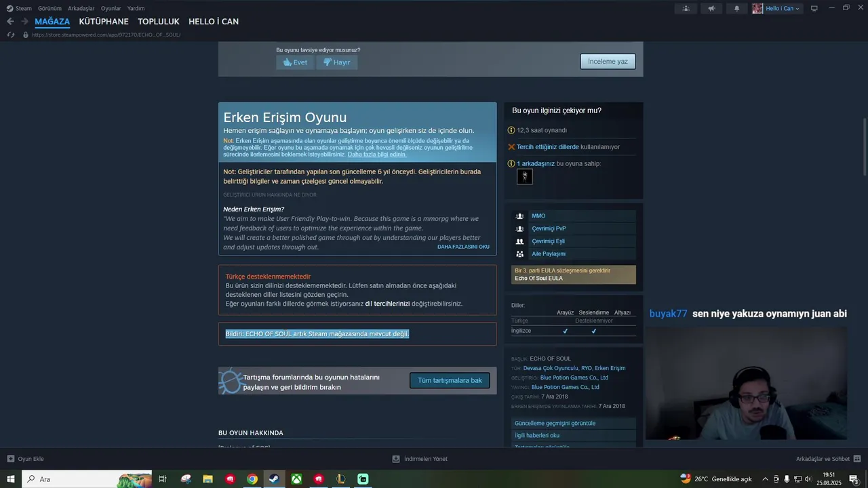Click Güncelleme geçmişini görüntüle

(x=574, y=423)
